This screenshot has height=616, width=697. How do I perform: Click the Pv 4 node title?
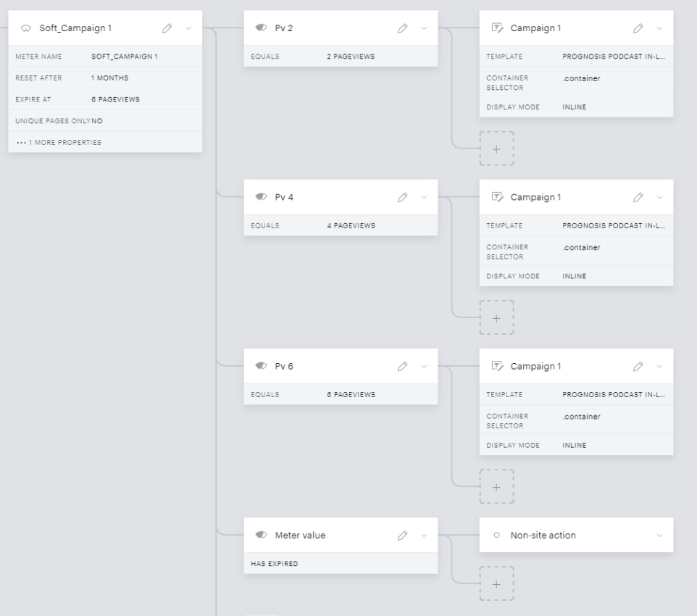tap(284, 197)
